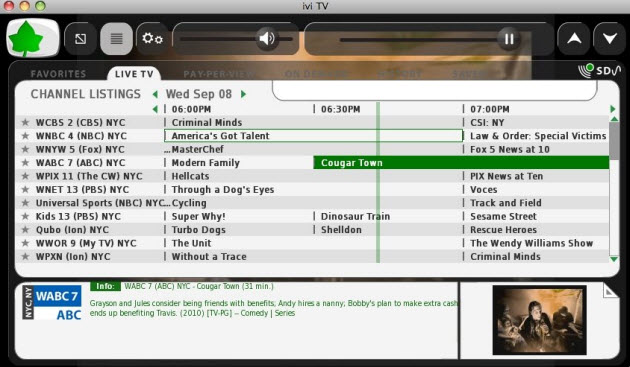
Task: Select the Live TV tab
Action: pos(134,74)
